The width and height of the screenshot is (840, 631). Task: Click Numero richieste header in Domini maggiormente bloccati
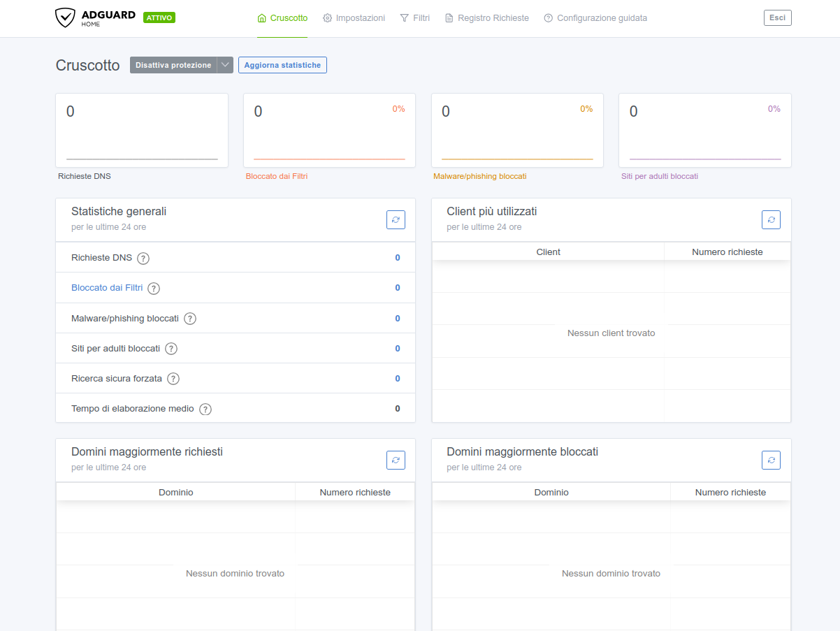point(730,492)
